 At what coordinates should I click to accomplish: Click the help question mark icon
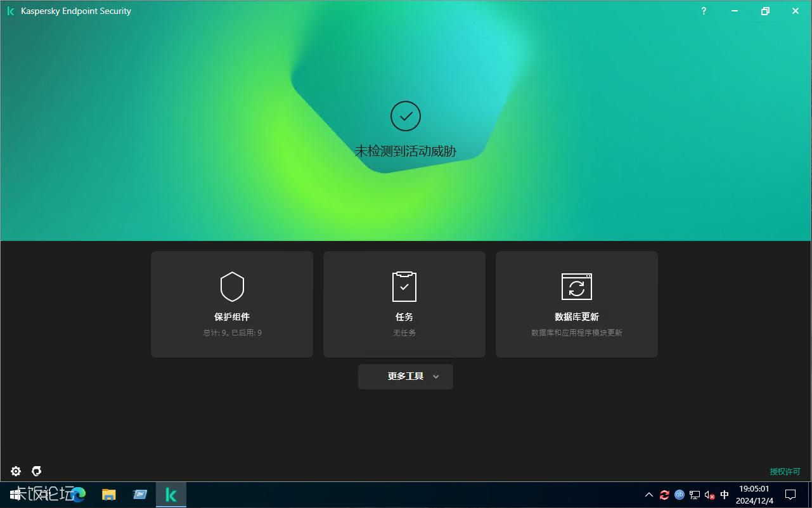[704, 11]
